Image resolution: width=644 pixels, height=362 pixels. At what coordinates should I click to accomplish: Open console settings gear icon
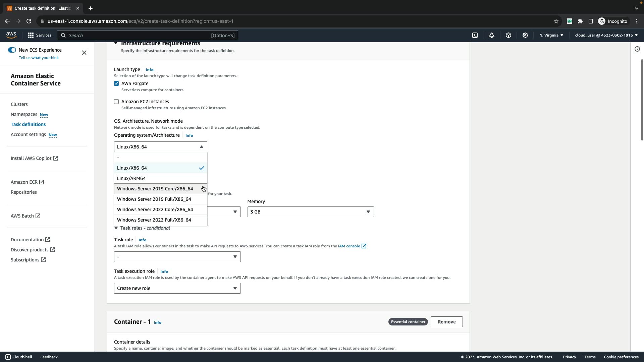(525, 35)
